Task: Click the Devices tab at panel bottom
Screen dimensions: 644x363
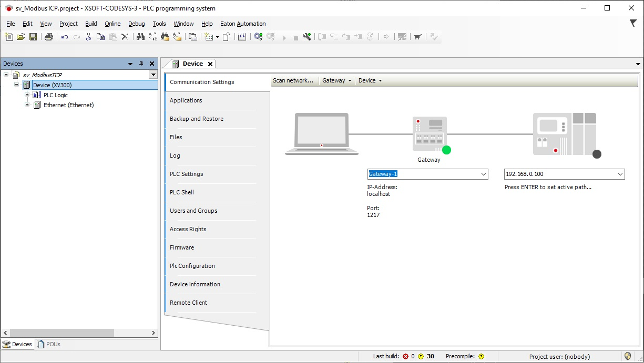Action: [x=17, y=345]
